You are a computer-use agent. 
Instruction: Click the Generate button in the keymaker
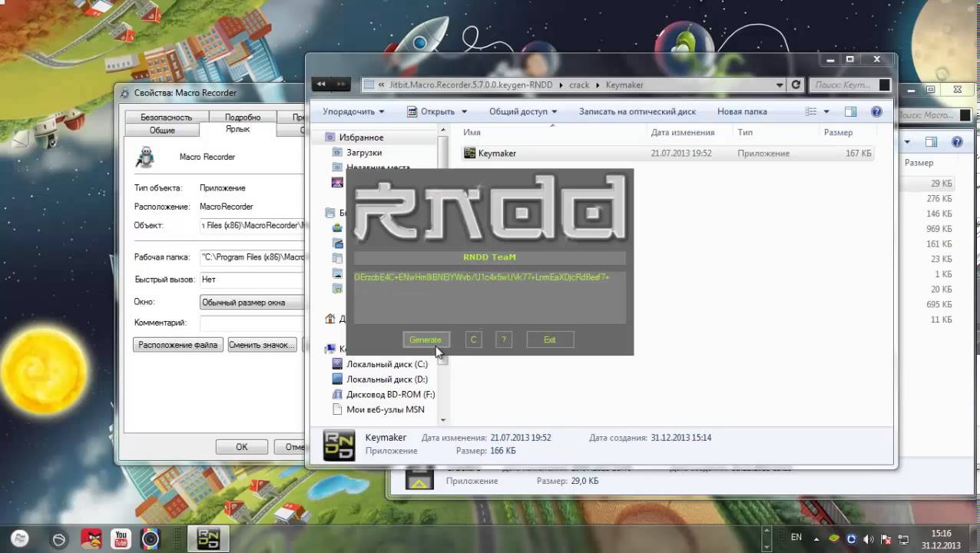pyautogui.click(x=425, y=339)
